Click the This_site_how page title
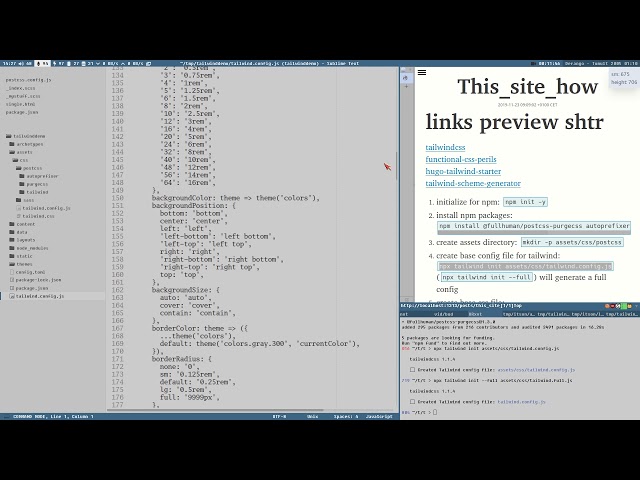 coord(527,87)
